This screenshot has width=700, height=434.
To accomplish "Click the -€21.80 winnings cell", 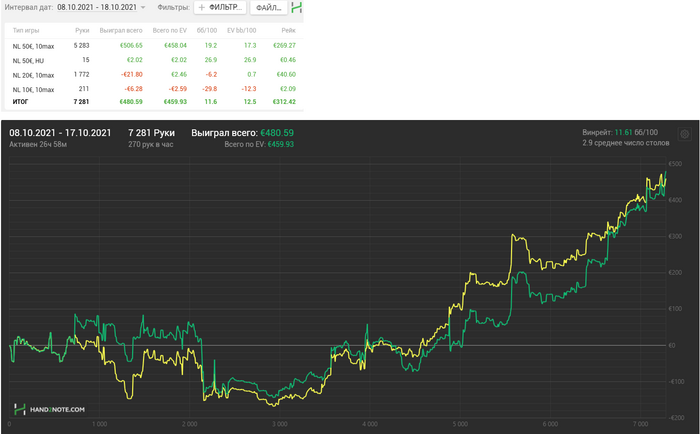I will [x=132, y=75].
